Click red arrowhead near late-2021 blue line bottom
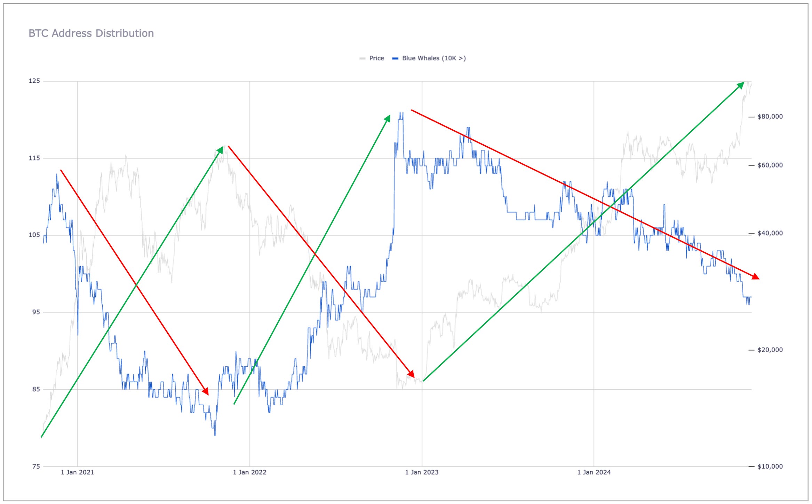This screenshot has width=812, height=504. pos(206,391)
